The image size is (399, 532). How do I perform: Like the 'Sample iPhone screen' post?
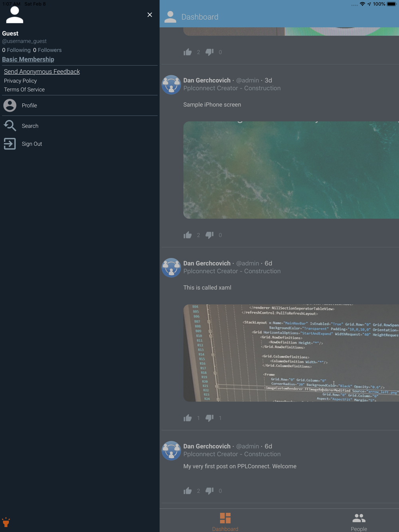188,235
